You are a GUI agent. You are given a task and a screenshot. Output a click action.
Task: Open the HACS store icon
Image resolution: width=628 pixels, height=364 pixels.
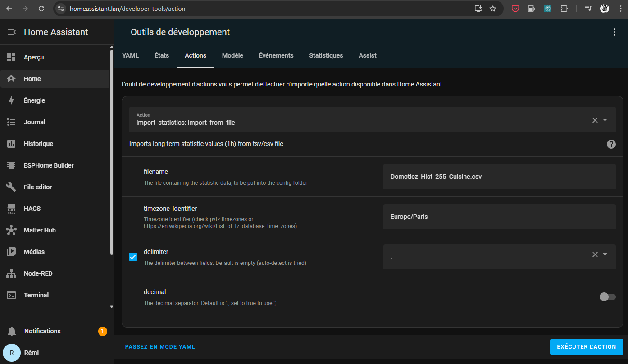[x=12, y=209]
